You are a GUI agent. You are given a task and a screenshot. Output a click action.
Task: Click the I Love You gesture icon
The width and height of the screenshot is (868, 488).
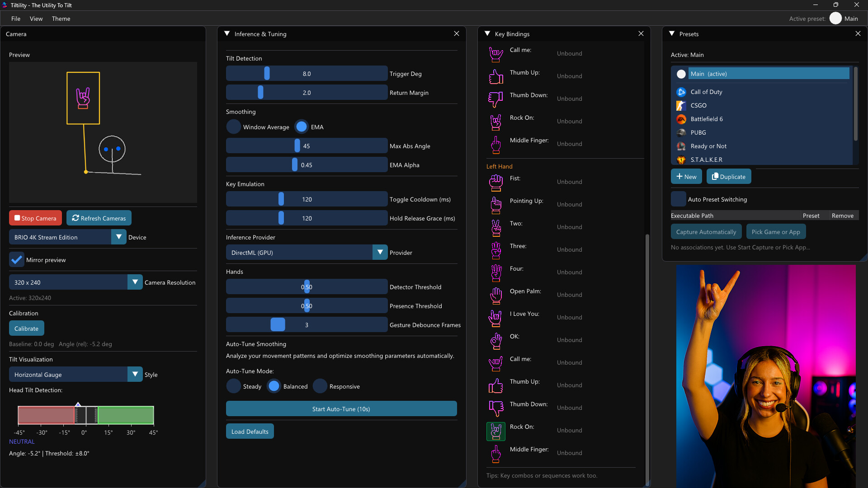496,318
